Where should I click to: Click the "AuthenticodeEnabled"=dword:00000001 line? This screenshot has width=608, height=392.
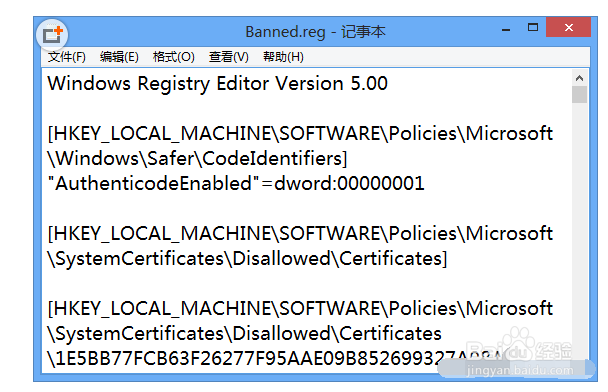[236, 183]
